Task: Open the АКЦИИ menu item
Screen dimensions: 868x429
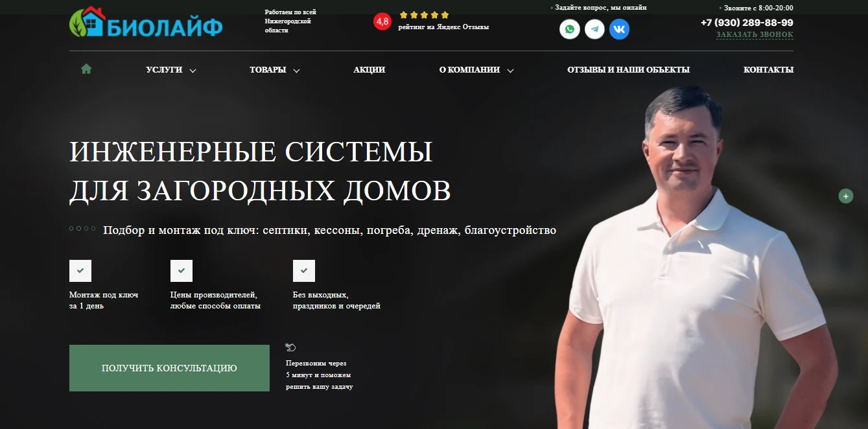Action: click(x=369, y=70)
